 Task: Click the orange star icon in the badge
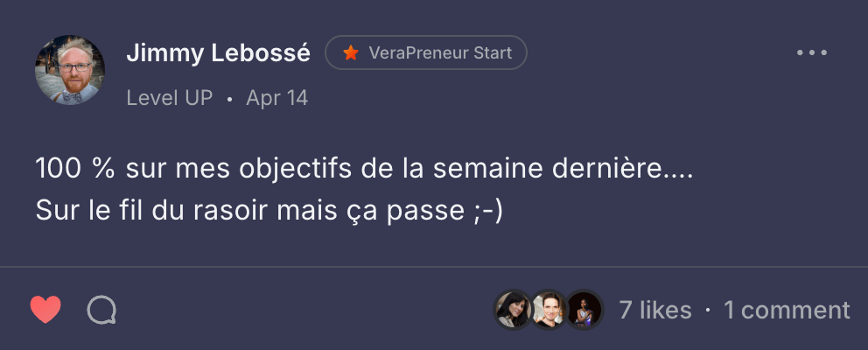351,53
